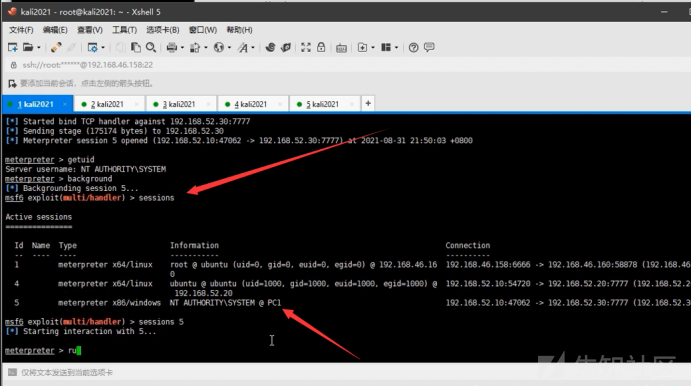Close the 1 kali2021 tab

coord(65,104)
